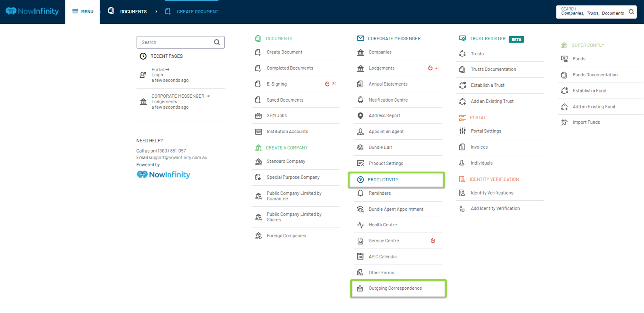644x313 pixels.
Task: Select CREATE DOCUMENT breadcrumb tab
Action: pos(197,11)
